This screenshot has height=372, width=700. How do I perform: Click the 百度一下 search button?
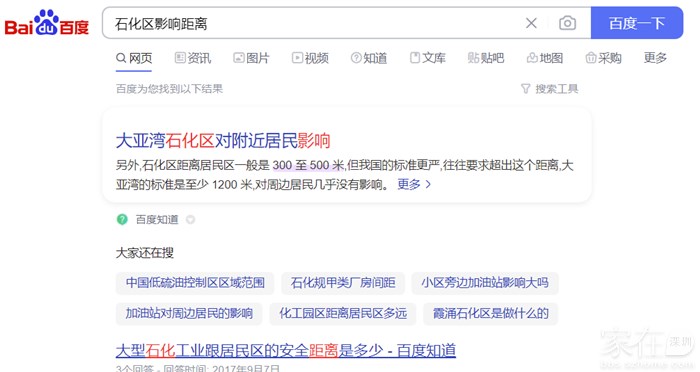click(637, 23)
